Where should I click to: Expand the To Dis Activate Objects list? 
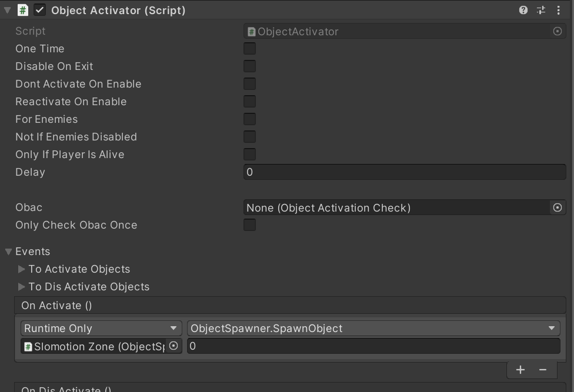pyautogui.click(x=22, y=287)
